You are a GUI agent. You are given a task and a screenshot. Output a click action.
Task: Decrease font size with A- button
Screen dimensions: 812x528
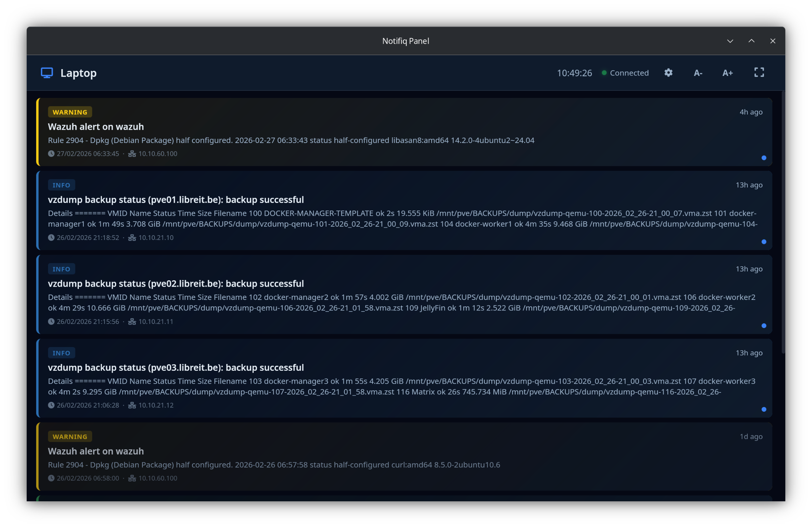click(698, 73)
